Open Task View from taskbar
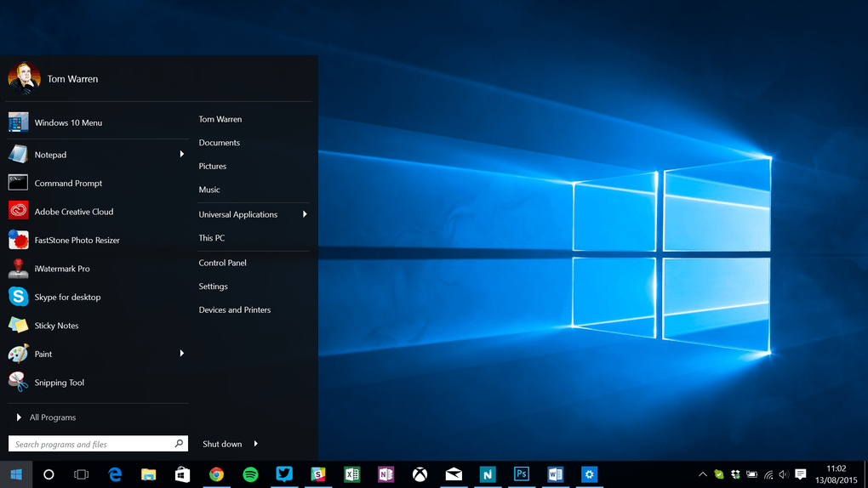The width and height of the screenshot is (868, 488). point(82,474)
